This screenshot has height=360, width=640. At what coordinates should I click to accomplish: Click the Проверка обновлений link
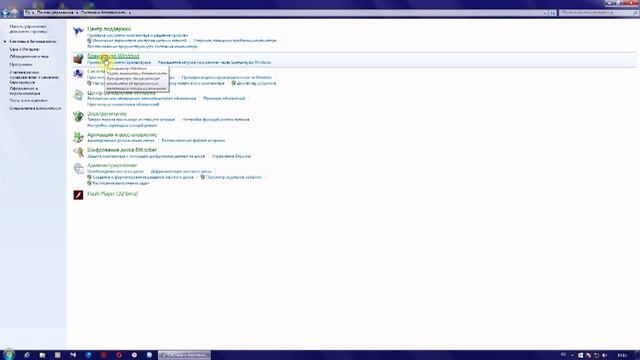tap(224, 98)
